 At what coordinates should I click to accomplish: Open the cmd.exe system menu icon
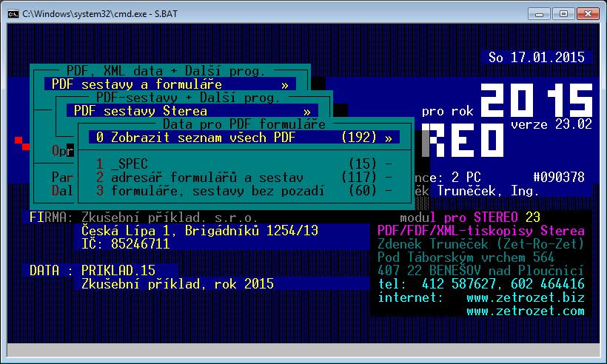tap(13, 14)
